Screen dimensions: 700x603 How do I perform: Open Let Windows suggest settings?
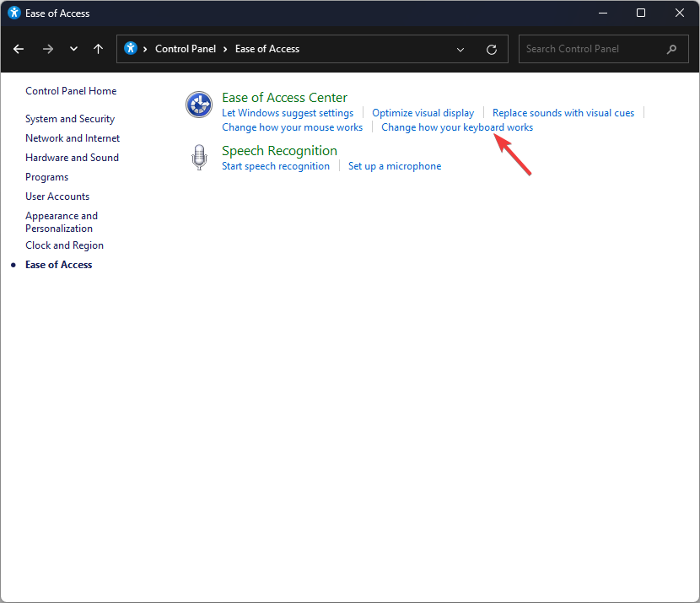pos(288,113)
